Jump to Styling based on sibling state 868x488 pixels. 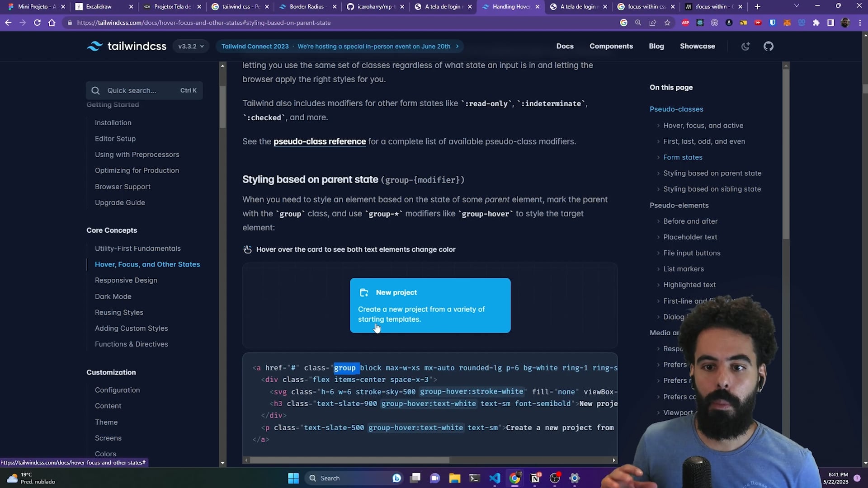[x=712, y=189]
